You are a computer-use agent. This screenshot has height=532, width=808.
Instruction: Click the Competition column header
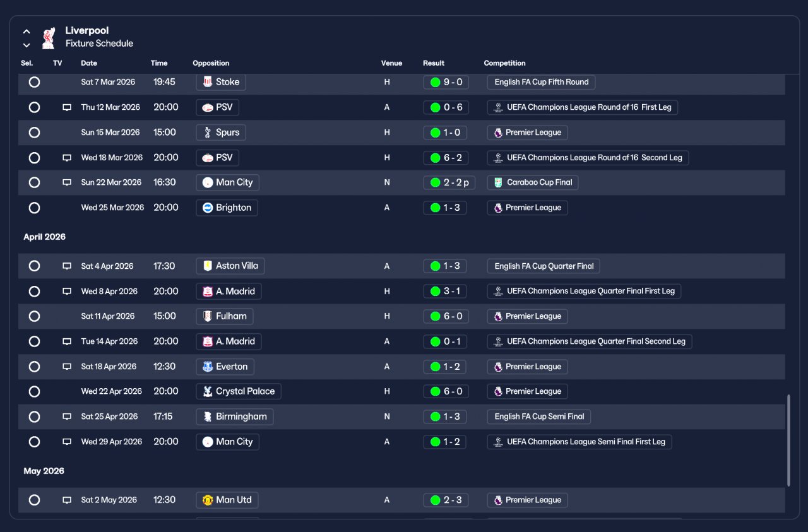[x=504, y=63]
